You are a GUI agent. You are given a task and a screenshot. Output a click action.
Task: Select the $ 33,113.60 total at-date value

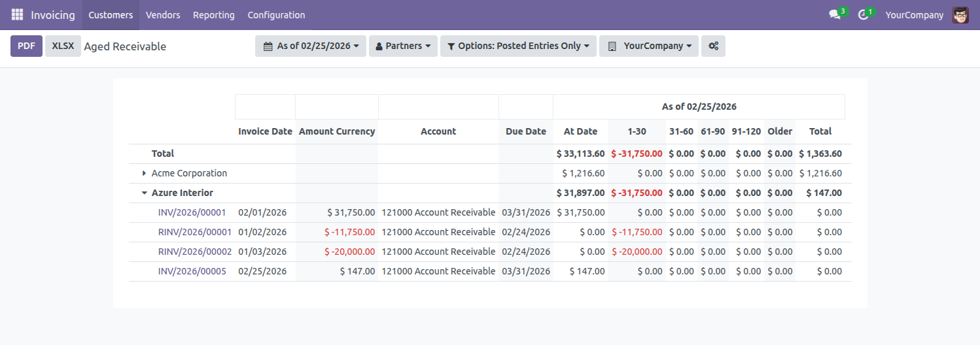click(580, 154)
